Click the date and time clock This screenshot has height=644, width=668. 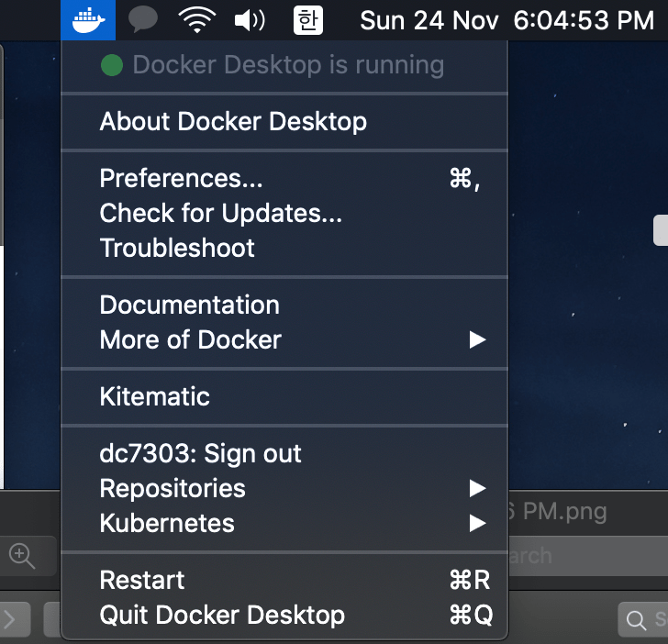[x=507, y=20]
